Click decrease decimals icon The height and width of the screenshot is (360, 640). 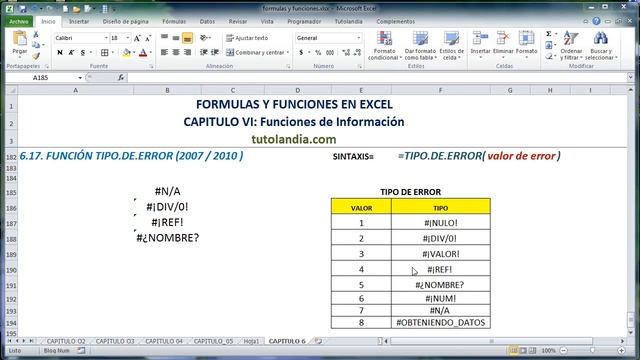(x=358, y=53)
